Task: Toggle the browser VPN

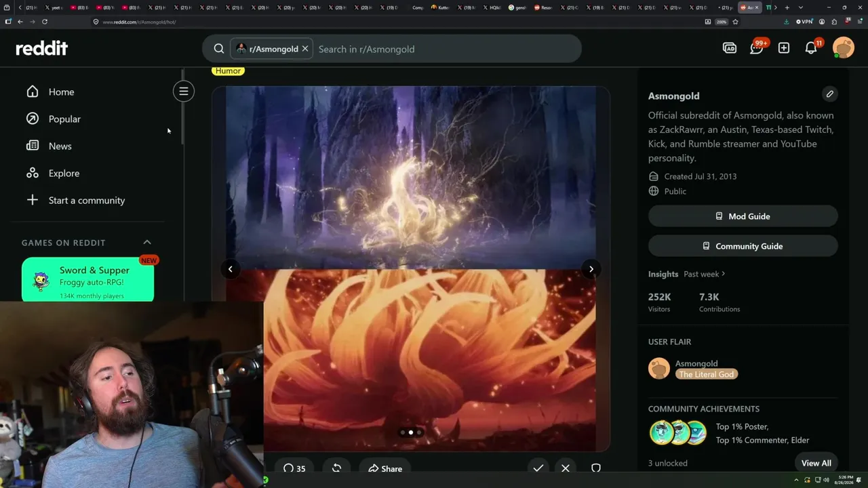Action: [804, 22]
